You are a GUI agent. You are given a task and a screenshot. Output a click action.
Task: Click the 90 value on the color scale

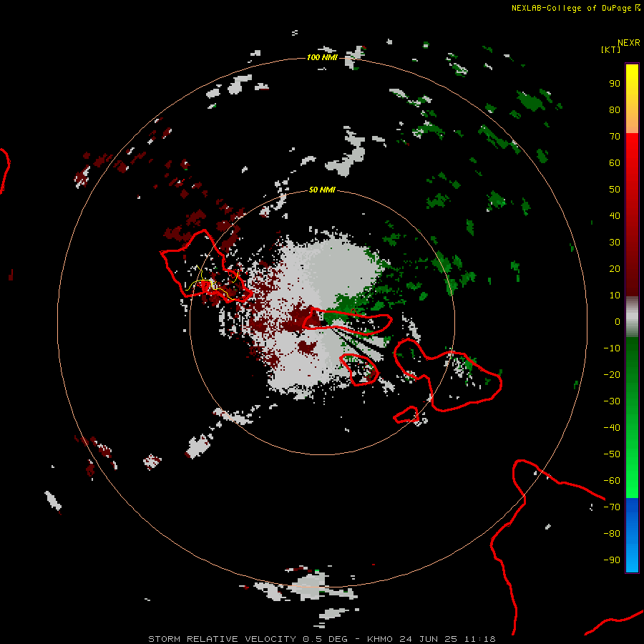click(x=615, y=84)
